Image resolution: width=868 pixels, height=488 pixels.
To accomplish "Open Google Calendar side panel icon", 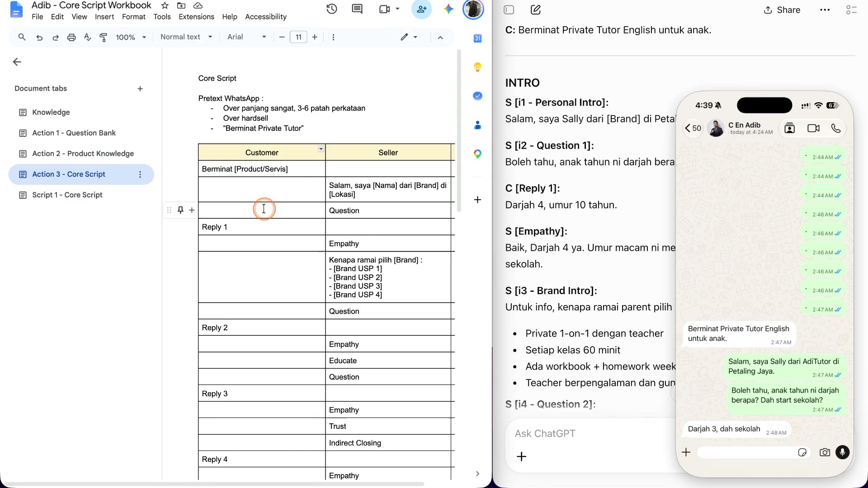I will (477, 39).
